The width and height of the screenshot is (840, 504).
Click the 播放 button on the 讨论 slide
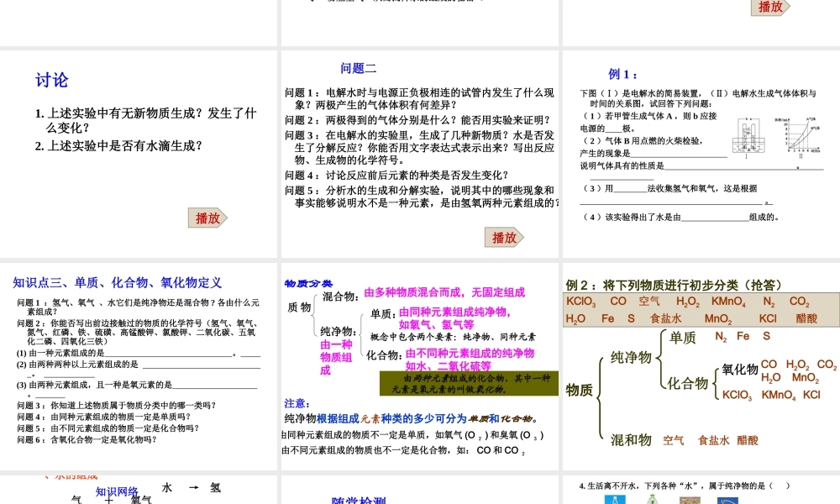(207, 218)
